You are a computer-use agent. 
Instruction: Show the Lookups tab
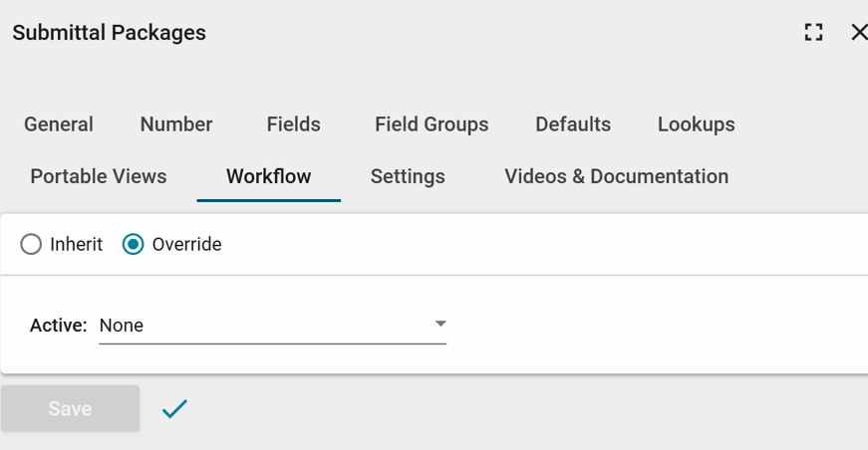[696, 124]
